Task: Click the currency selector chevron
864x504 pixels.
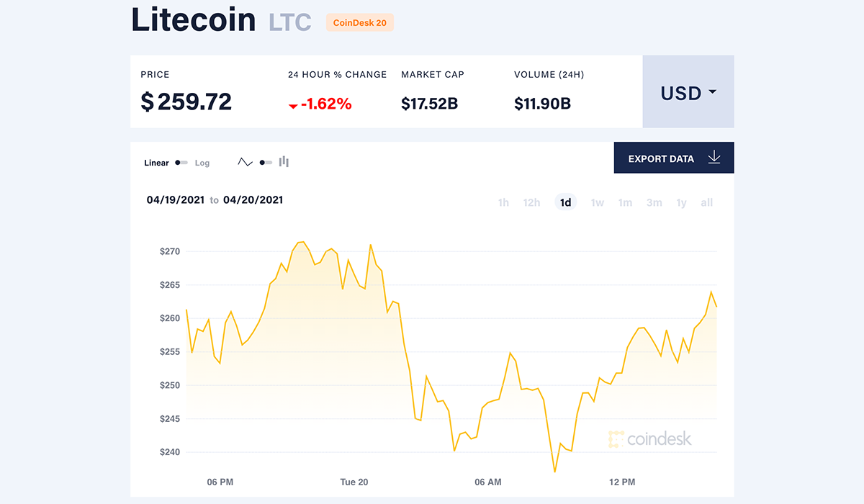Action: [713, 92]
